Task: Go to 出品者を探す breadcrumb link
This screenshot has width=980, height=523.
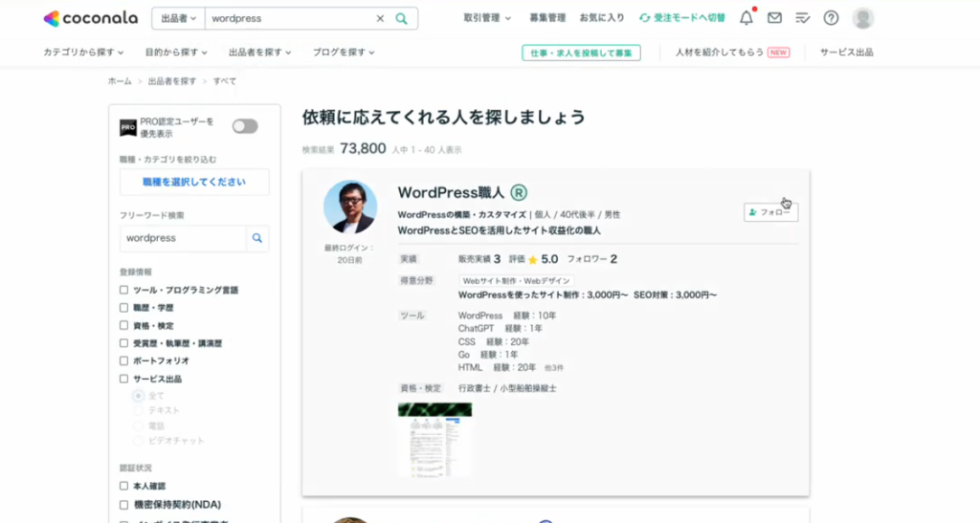Action: point(172,81)
